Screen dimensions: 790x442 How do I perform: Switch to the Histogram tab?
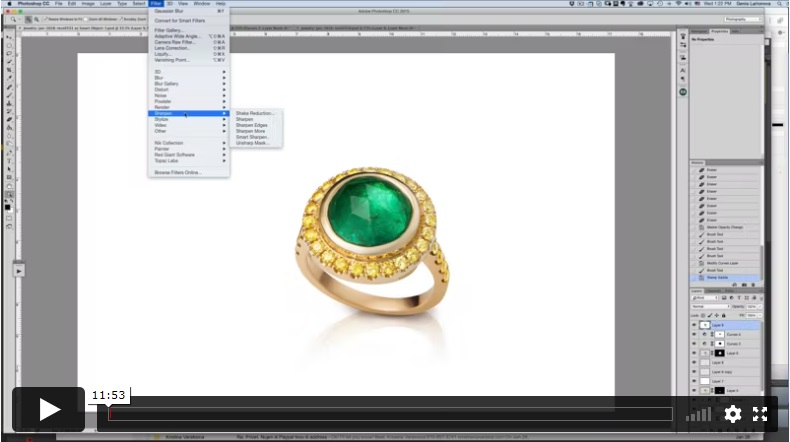click(699, 31)
